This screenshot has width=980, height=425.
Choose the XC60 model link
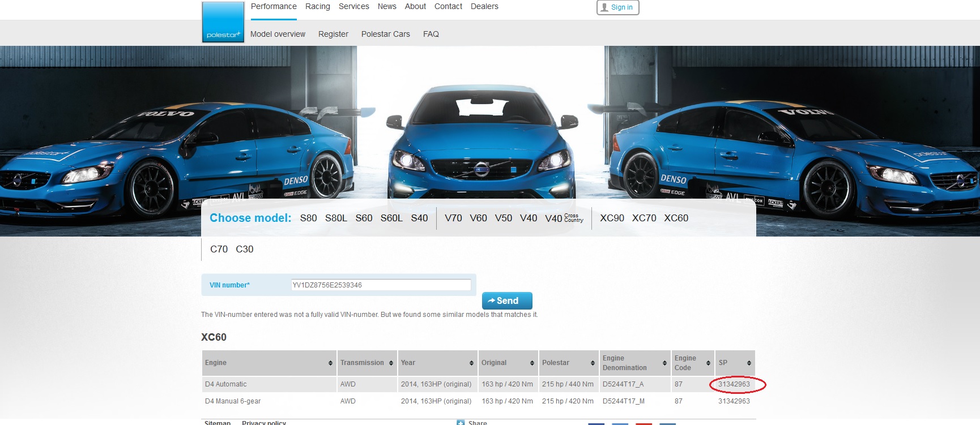(x=676, y=218)
